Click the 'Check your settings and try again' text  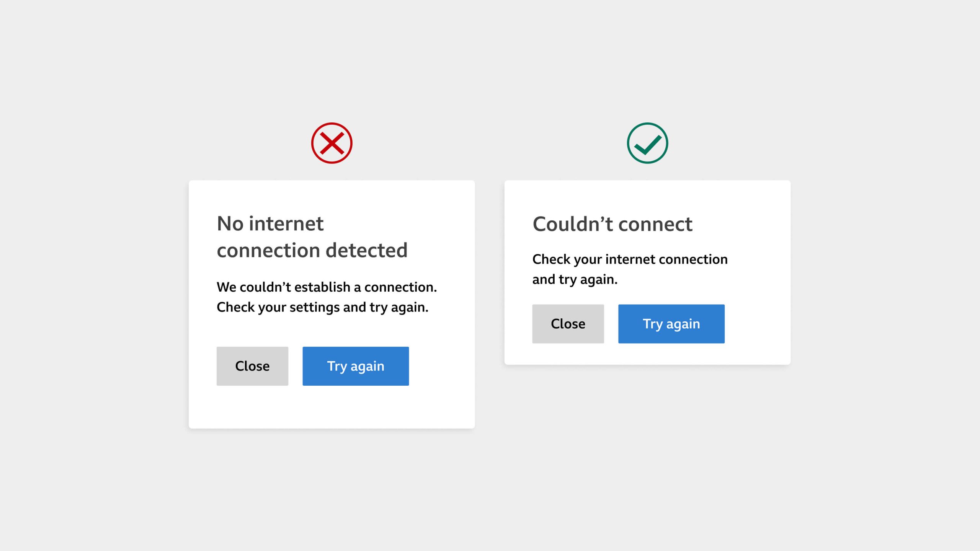[323, 306]
